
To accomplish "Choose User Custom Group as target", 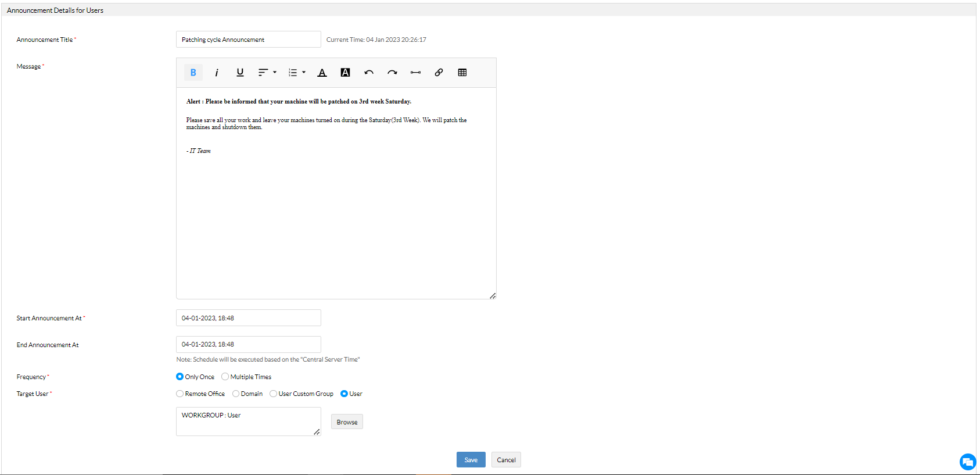I will click(x=274, y=394).
